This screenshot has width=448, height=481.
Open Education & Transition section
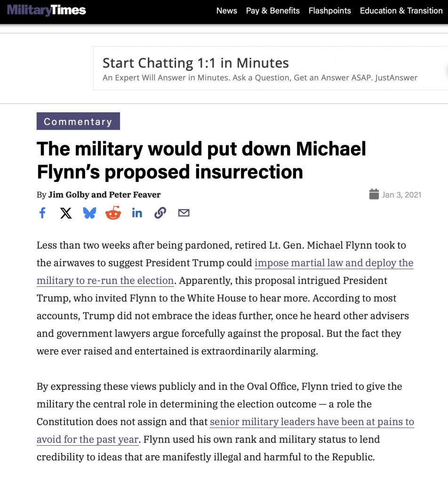click(401, 11)
